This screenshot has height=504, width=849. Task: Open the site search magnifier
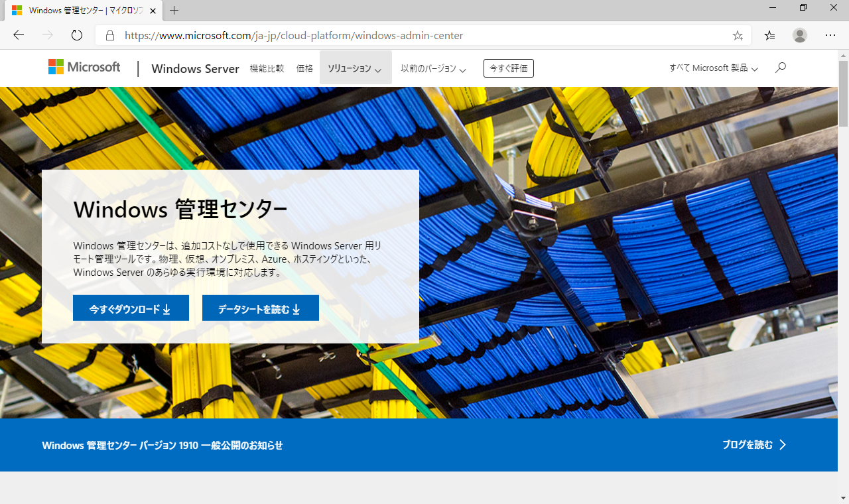click(x=781, y=68)
